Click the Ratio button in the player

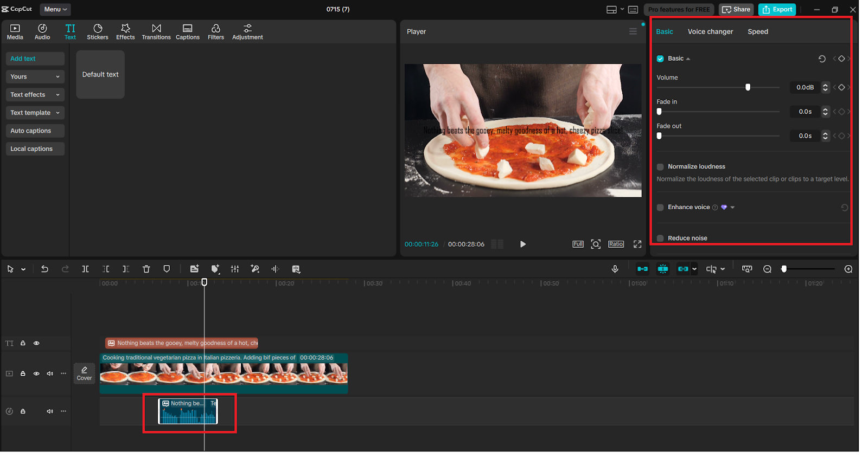[x=616, y=244]
